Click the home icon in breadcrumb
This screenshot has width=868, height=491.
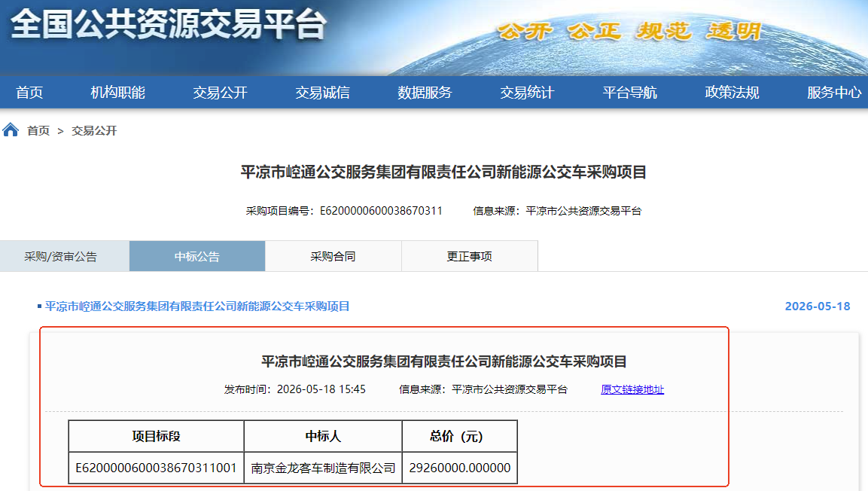tap(11, 130)
